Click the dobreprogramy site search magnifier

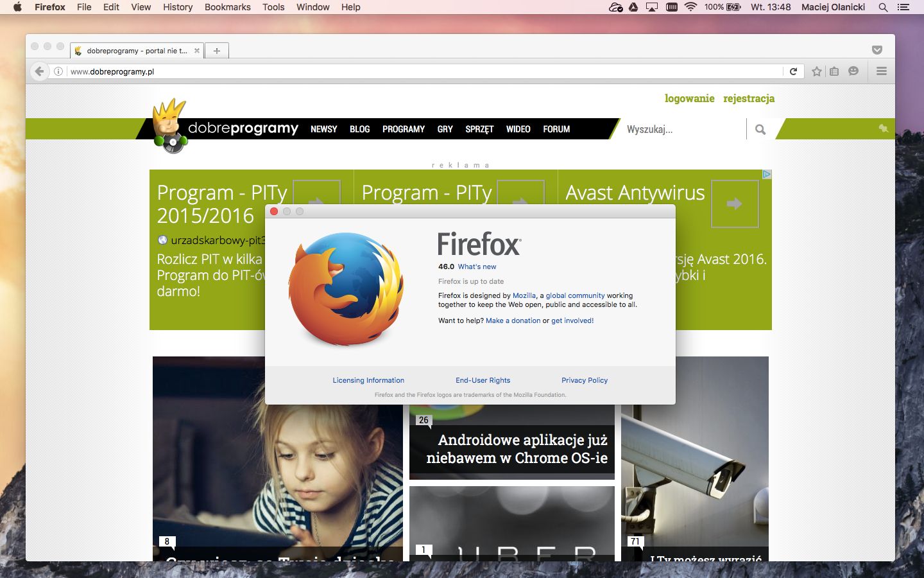(x=760, y=129)
